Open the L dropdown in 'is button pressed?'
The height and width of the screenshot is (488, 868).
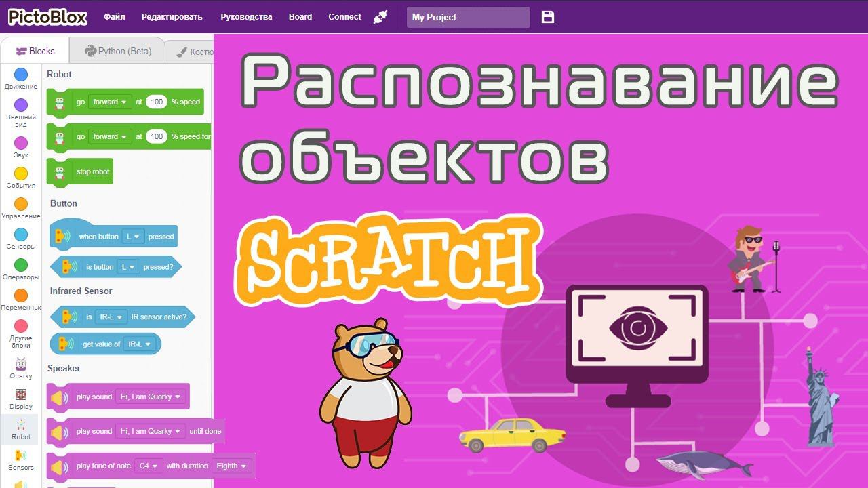(129, 267)
